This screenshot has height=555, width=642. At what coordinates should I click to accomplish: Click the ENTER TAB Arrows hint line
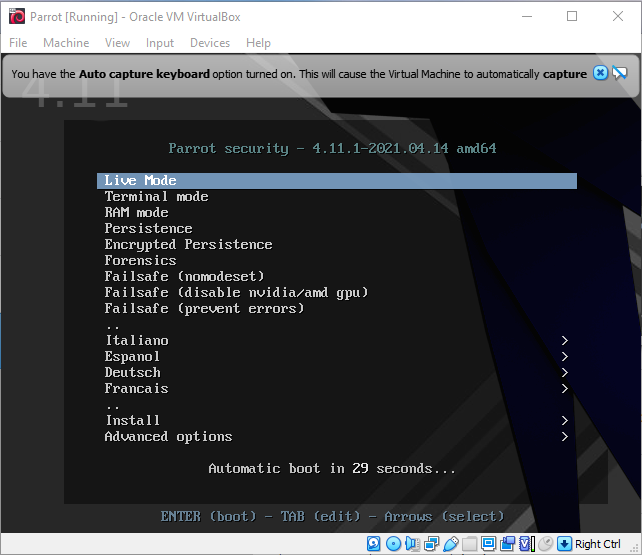click(332, 517)
